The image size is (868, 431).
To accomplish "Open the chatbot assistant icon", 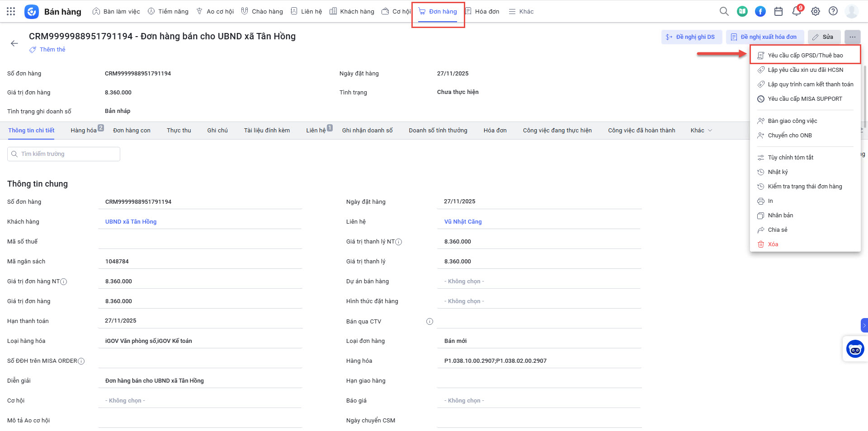I will pyautogui.click(x=855, y=349).
